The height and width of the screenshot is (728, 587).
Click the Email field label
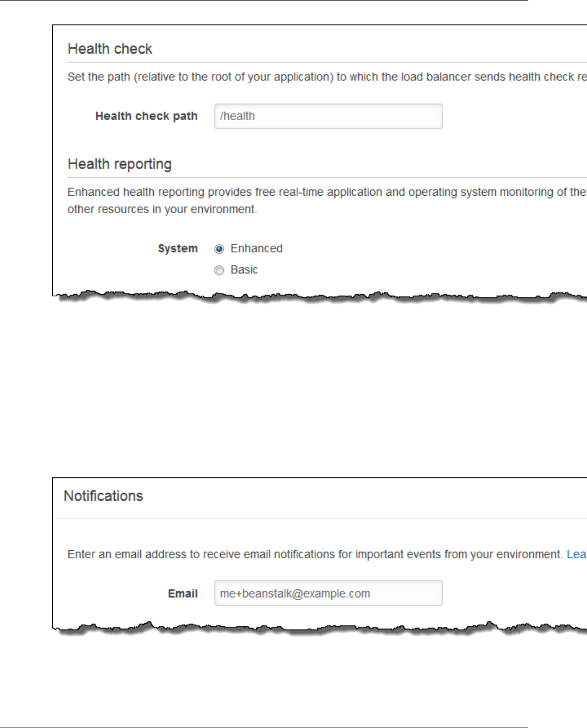(x=183, y=594)
